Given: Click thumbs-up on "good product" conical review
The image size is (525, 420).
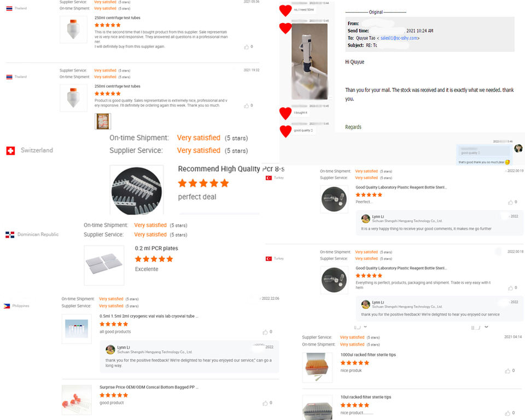Looking at the screenshot, I should [x=265, y=403].
